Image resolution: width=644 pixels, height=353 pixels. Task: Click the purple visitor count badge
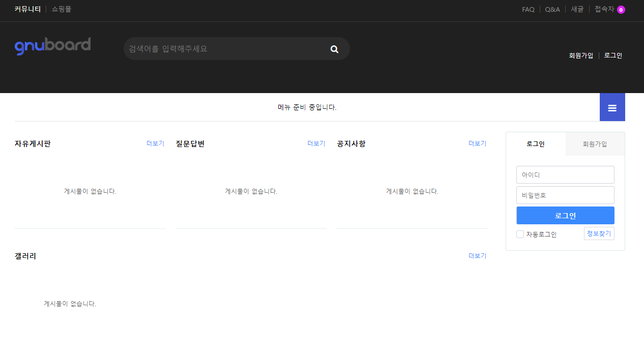click(x=621, y=10)
